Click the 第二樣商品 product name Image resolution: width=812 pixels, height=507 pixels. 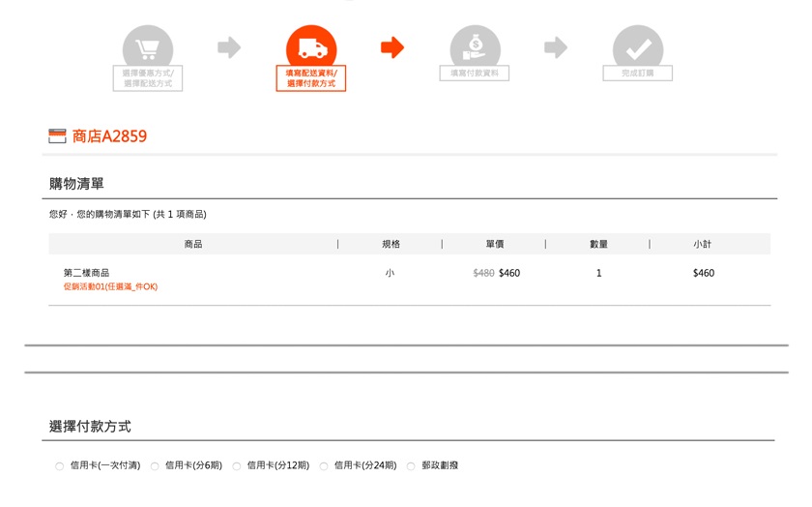pos(86,273)
